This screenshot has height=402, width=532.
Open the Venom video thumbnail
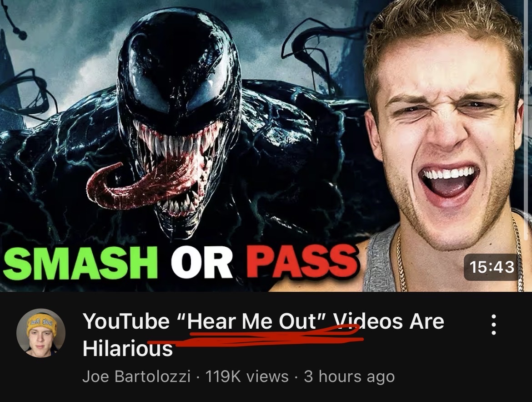[x=266, y=146]
